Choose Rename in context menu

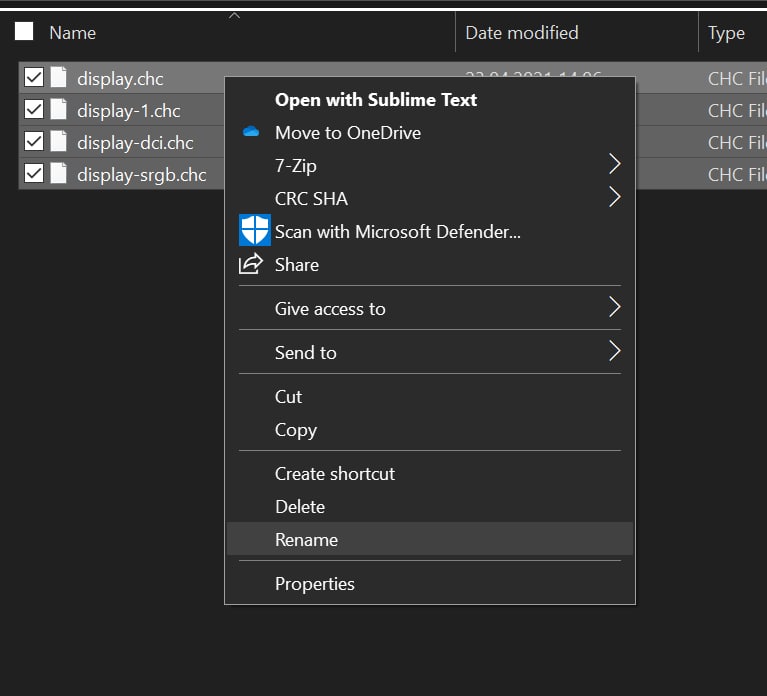tap(430, 539)
